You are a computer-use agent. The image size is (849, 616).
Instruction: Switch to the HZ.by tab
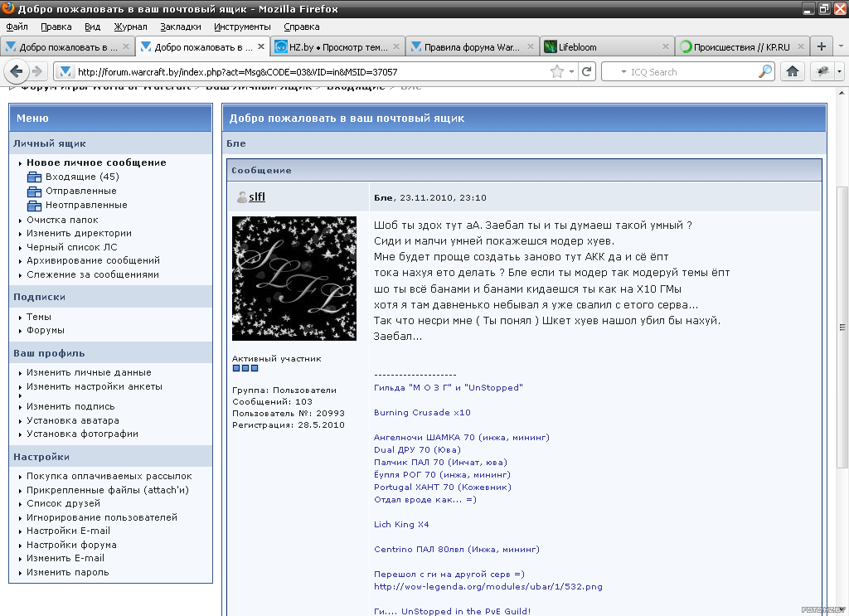click(x=337, y=47)
